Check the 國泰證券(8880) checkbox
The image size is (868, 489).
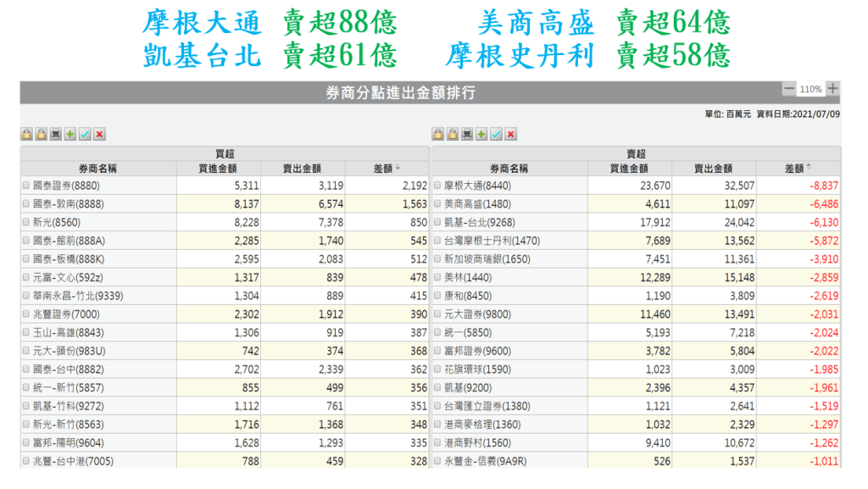pos(25,185)
